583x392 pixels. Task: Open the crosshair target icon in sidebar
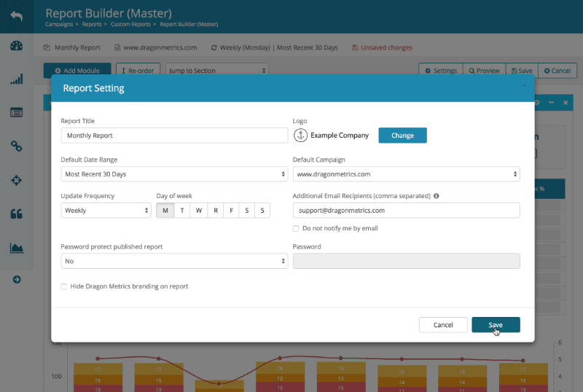[16, 181]
